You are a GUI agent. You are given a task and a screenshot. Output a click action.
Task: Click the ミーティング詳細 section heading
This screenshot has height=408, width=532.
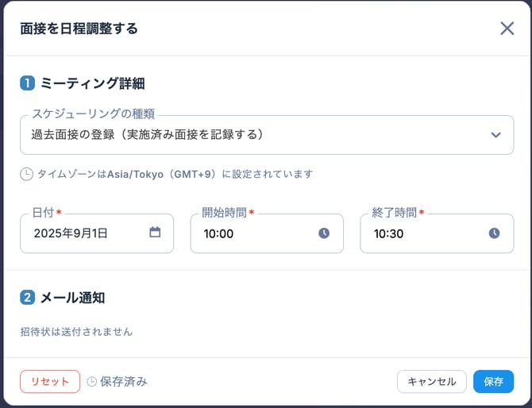point(92,83)
